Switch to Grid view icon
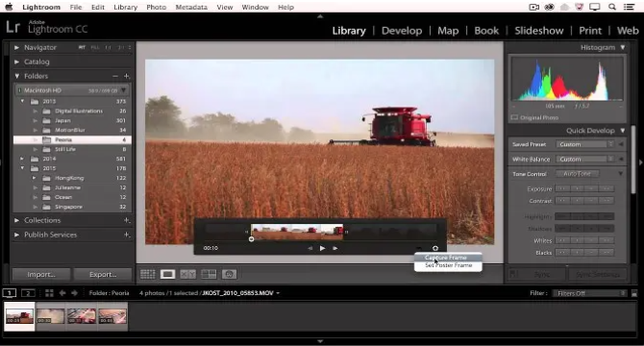This screenshot has height=346, width=644. (x=147, y=274)
